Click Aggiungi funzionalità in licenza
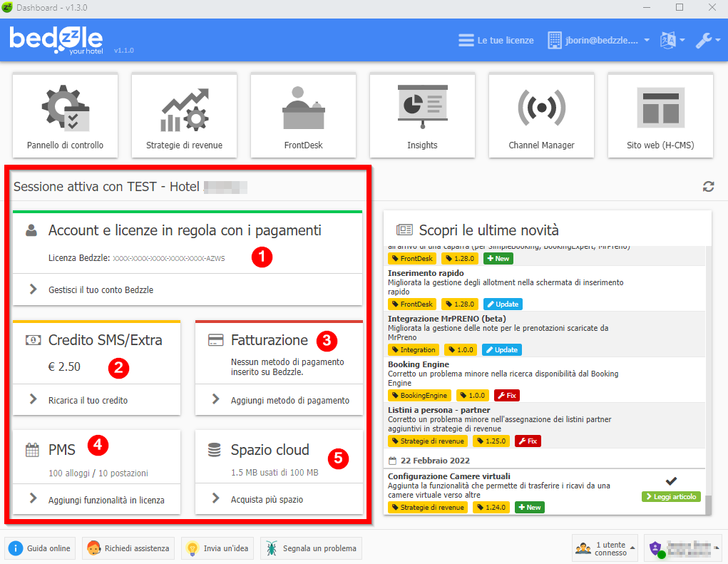 [x=96, y=500]
